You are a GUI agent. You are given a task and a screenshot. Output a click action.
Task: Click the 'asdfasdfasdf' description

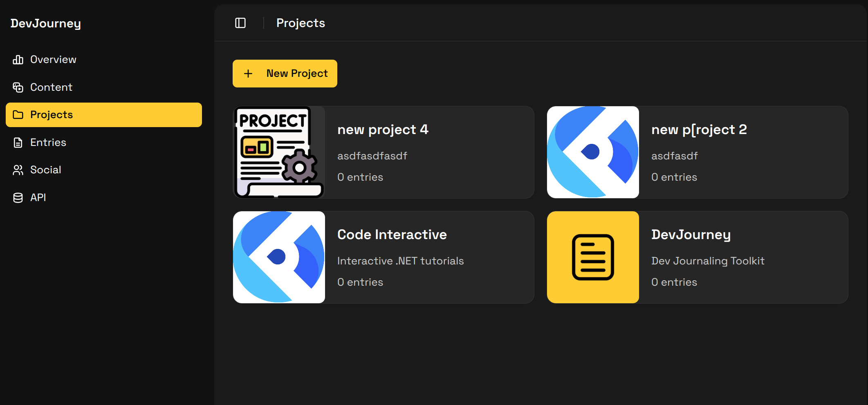(372, 156)
